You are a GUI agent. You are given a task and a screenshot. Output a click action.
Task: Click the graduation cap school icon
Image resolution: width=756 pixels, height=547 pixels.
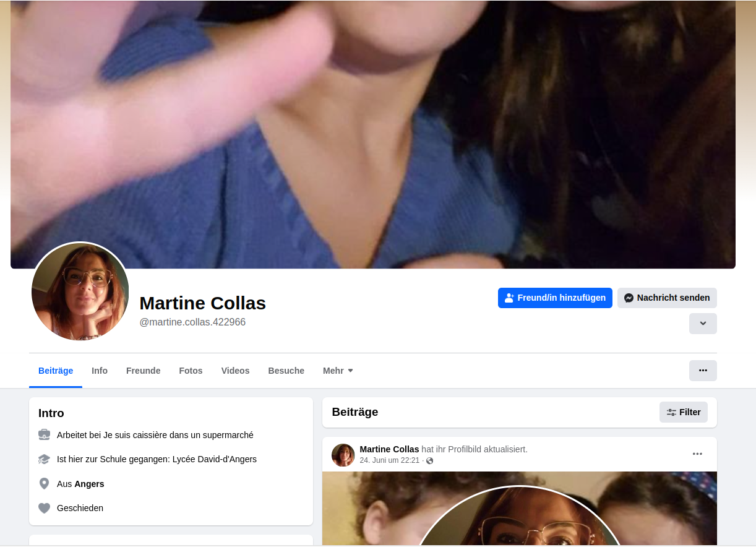(x=44, y=459)
